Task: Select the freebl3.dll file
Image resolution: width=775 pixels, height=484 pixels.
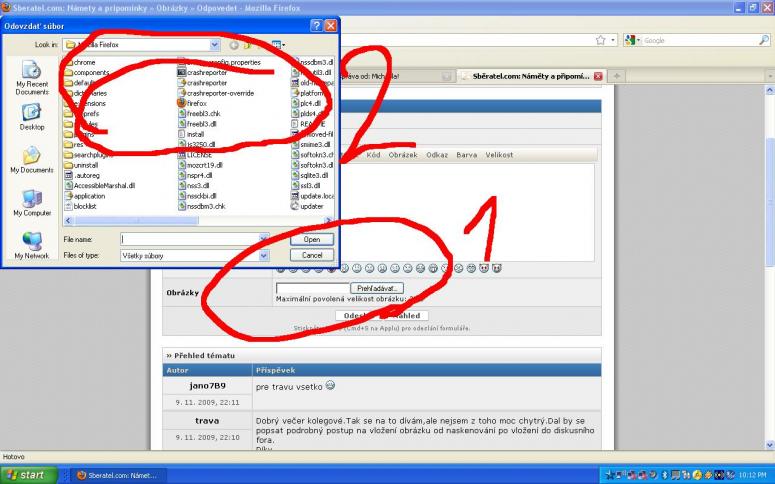Action: (x=197, y=124)
